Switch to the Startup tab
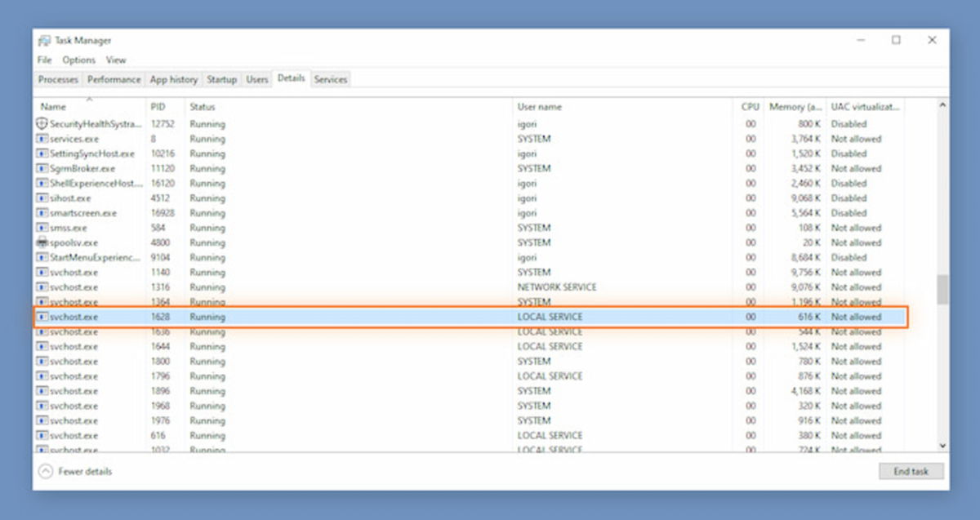Viewport: 980px width, 520px height. click(221, 79)
